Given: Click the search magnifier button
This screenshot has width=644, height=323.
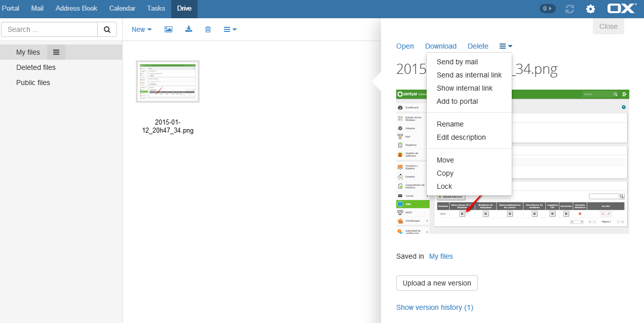Looking at the screenshot, I should [107, 29].
